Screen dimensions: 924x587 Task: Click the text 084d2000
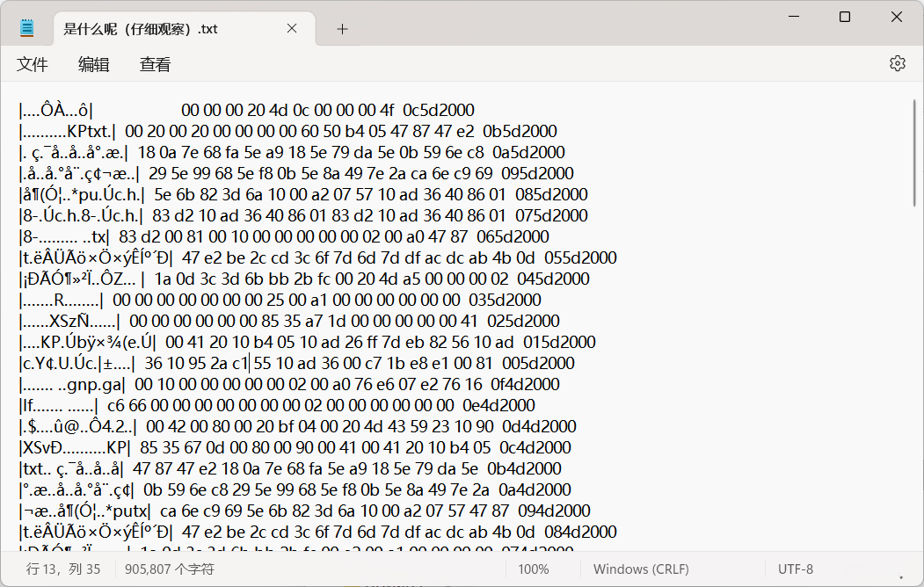click(580, 533)
